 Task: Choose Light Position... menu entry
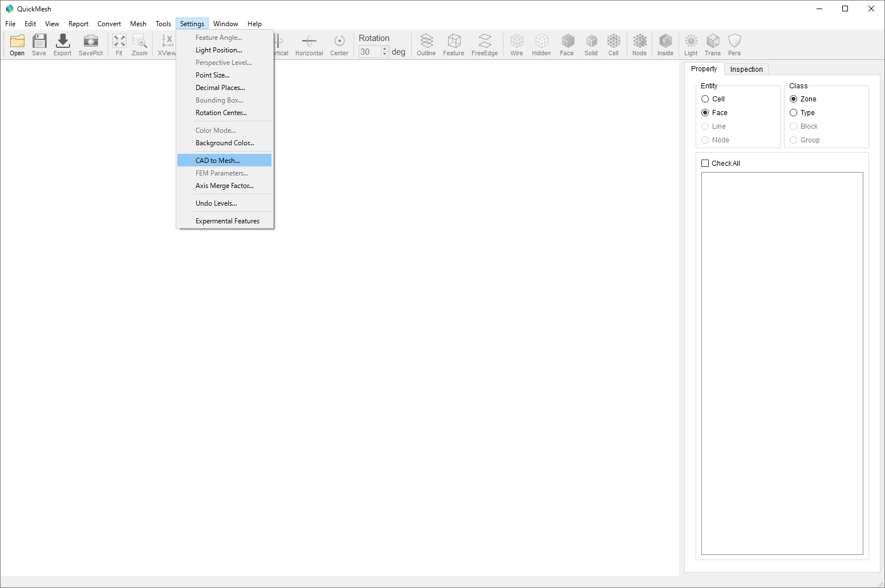coord(224,50)
